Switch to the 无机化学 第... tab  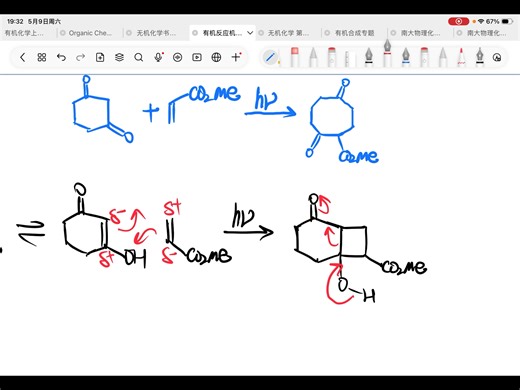point(288,33)
